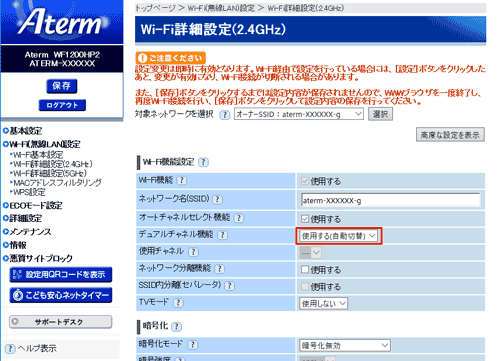Expand 基本設定 menu
This screenshot has height=361, width=500.
point(22,131)
